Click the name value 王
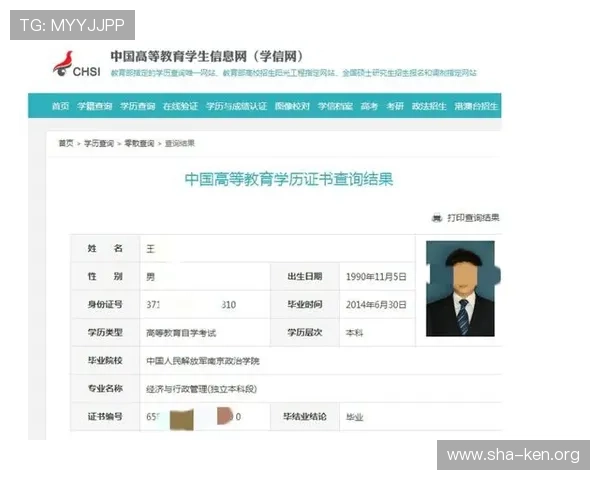The height and width of the screenshot is (480, 600). pos(150,249)
